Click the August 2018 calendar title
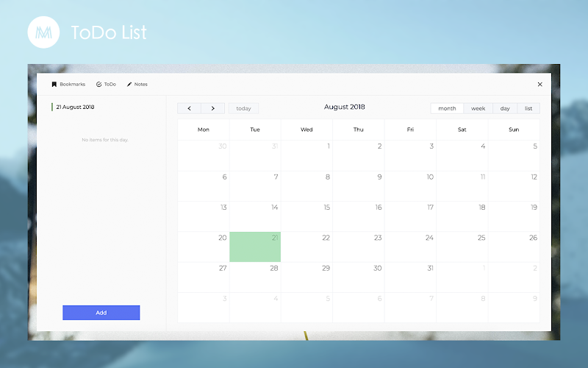The height and width of the screenshot is (368, 588). click(x=344, y=107)
